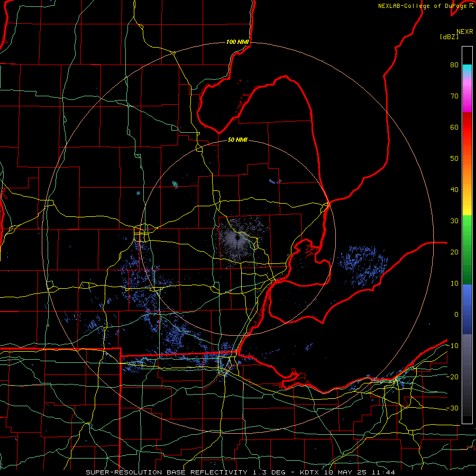Click the 40 dBZ scale value
The height and width of the screenshot is (476, 476).
[x=454, y=190]
